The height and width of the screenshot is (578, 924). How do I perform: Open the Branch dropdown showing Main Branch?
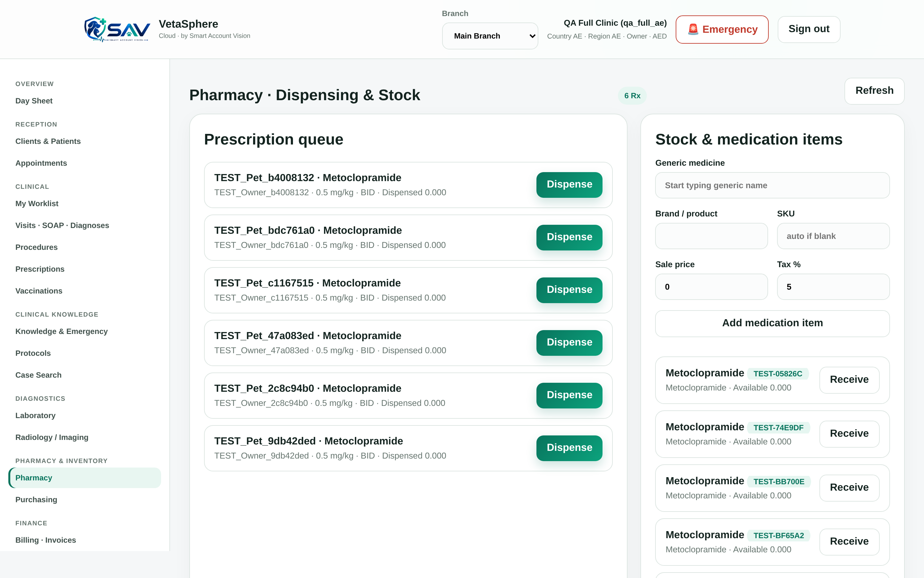490,36
